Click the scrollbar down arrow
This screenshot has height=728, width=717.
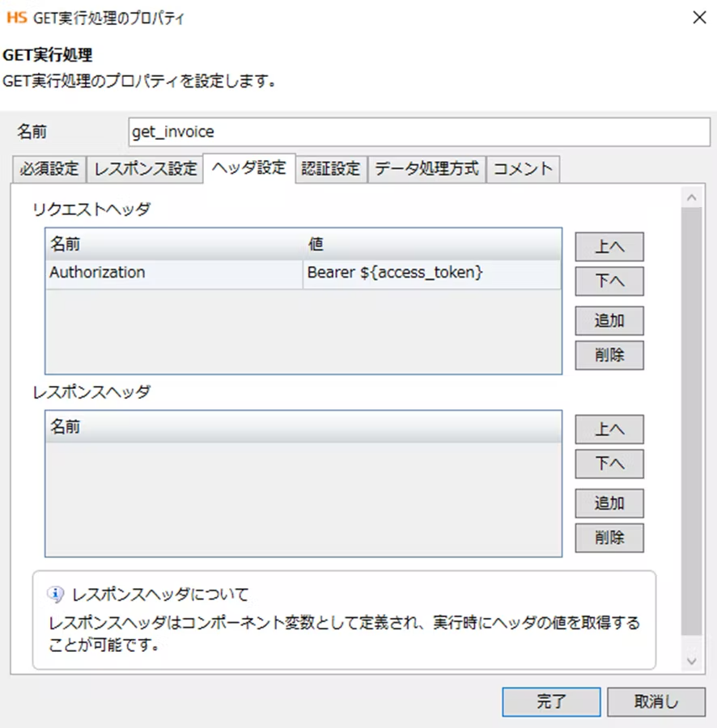coord(690,661)
